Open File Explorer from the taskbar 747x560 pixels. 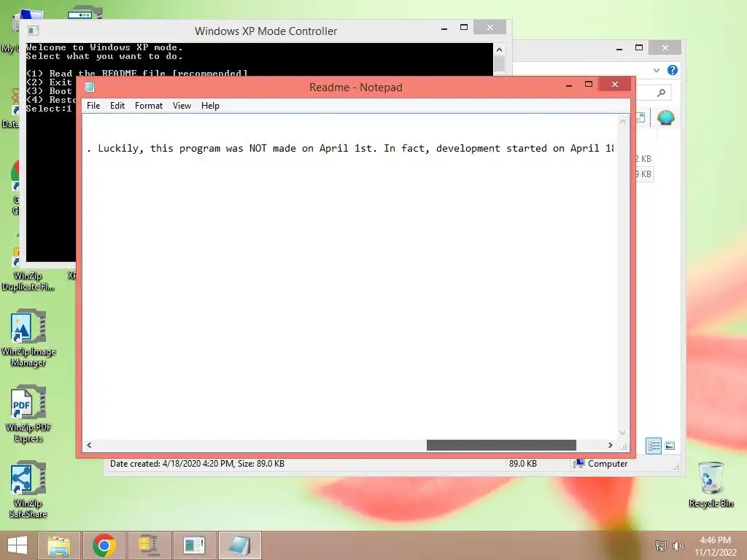coord(59,545)
